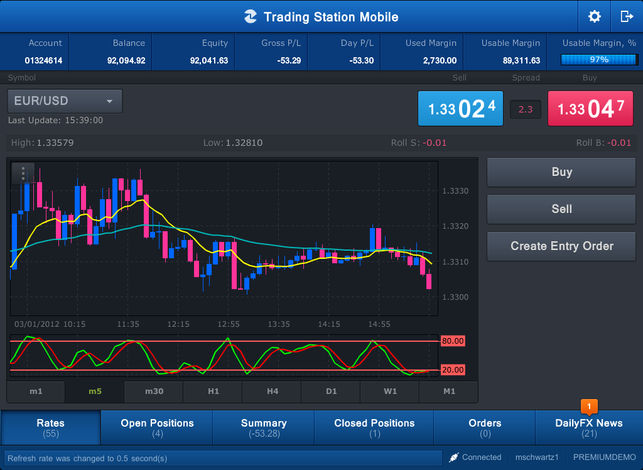Switch to the Rates tab

tap(51, 427)
